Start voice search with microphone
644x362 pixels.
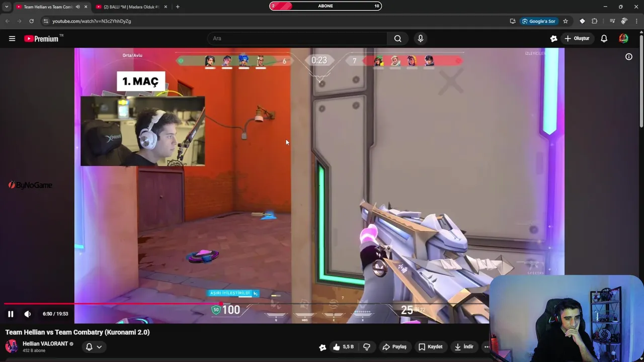[421, 38]
